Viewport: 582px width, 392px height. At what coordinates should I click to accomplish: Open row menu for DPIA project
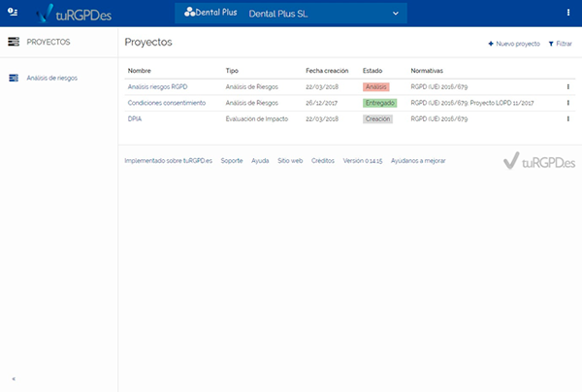point(567,118)
